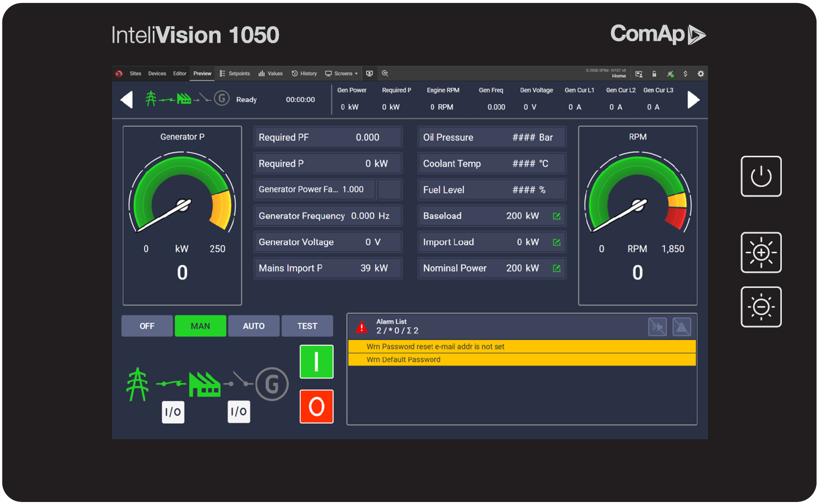
Task: Open the Screens menu icon
Action: coord(329,73)
